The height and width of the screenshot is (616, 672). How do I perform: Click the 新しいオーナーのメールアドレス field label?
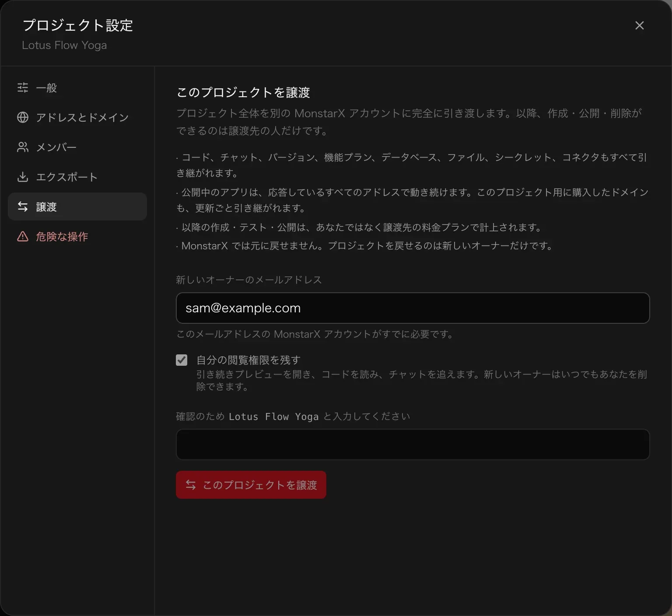pyautogui.click(x=249, y=280)
